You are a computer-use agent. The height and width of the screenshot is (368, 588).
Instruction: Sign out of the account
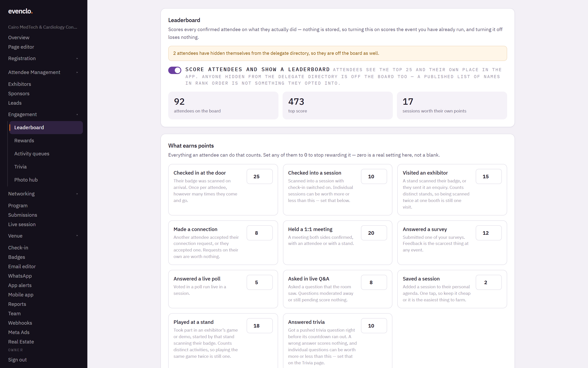[x=18, y=360]
